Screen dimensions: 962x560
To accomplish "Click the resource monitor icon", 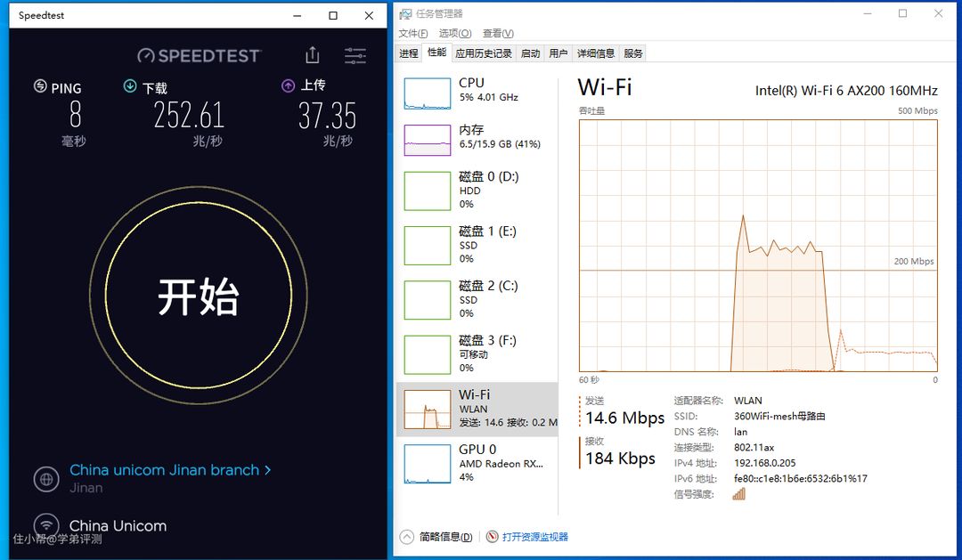I will (x=492, y=537).
